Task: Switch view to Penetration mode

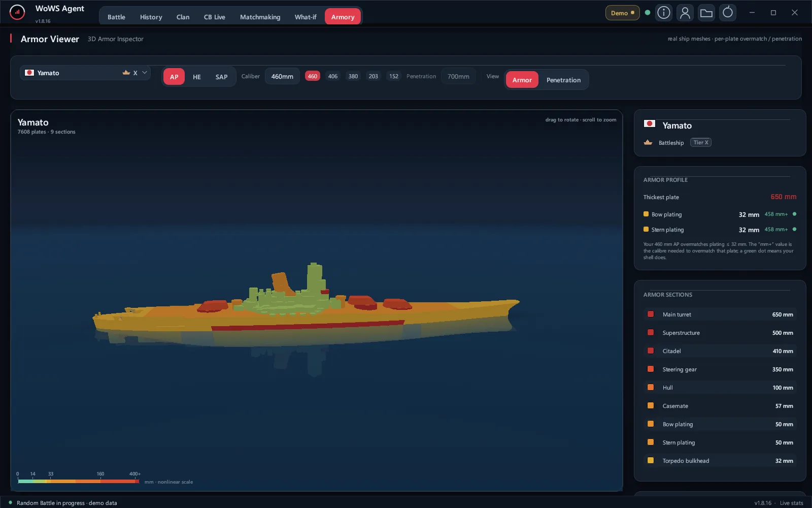Action: [563, 80]
